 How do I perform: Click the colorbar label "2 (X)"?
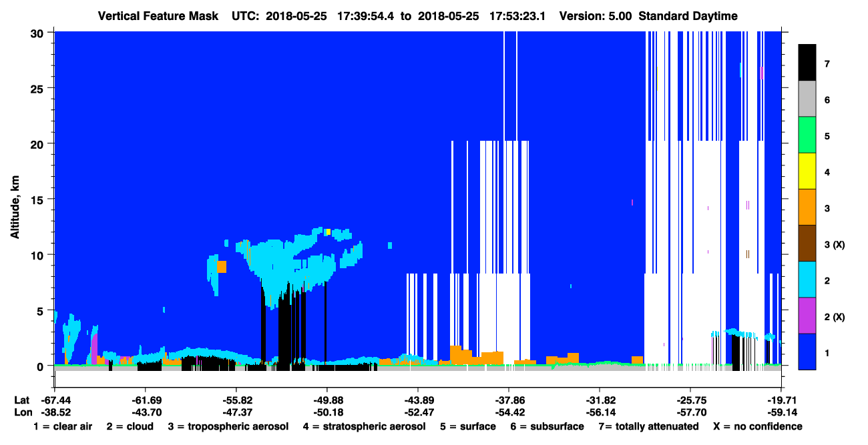(x=835, y=317)
